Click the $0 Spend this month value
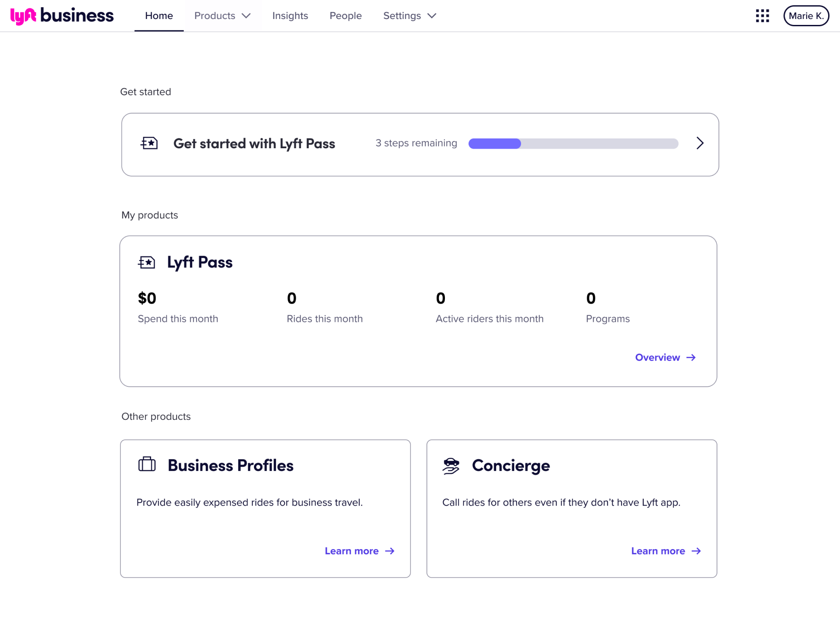 click(147, 298)
